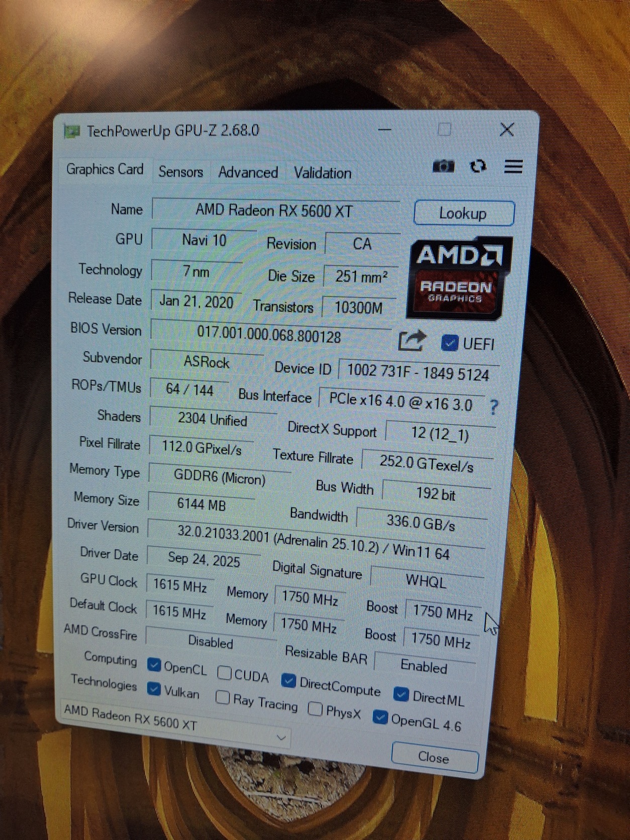
Task: Click the Subvendor value ASRock
Action: coord(206,362)
